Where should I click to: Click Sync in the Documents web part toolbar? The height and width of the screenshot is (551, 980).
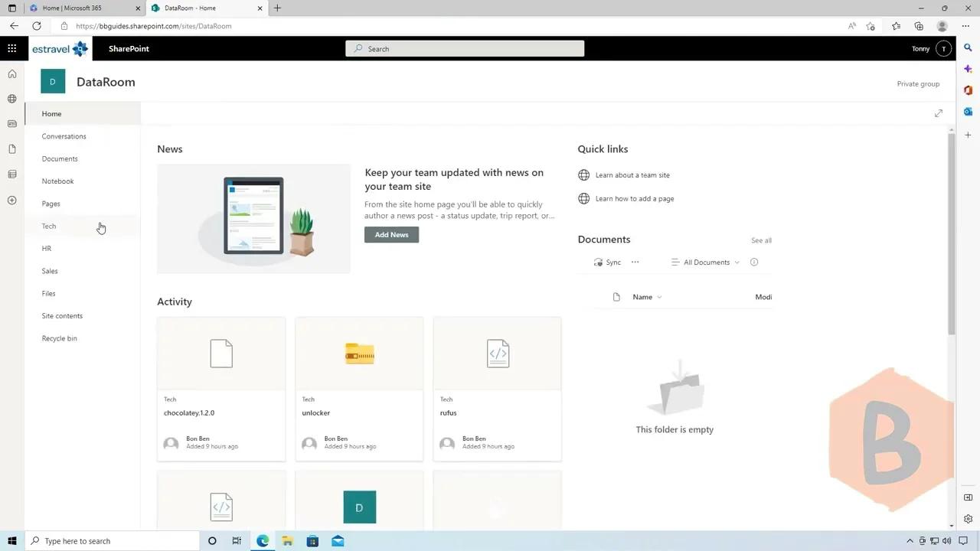(x=608, y=262)
